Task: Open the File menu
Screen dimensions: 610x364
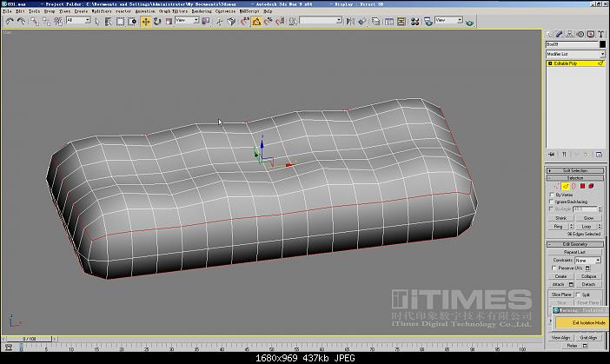Action: pyautogui.click(x=8, y=11)
